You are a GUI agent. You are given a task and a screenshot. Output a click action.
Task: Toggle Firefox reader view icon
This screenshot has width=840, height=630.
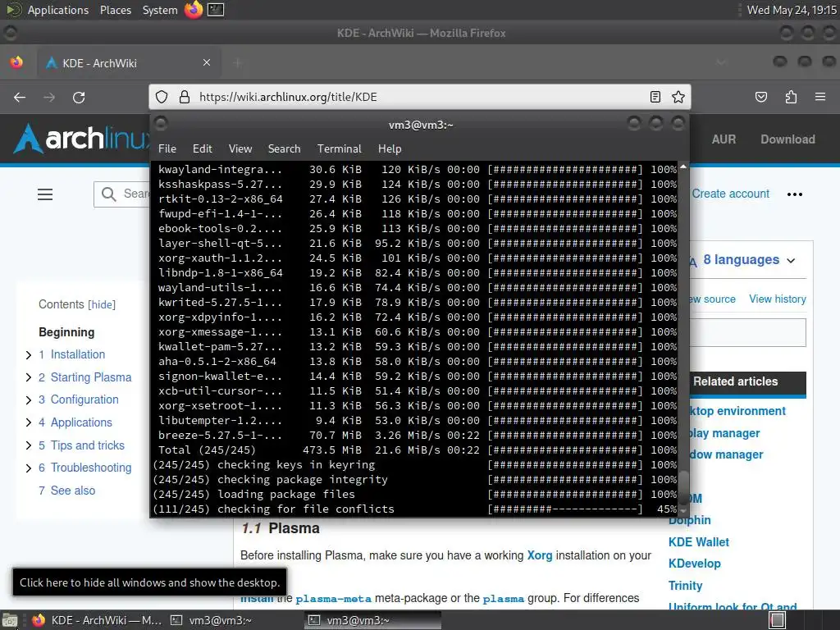click(655, 97)
